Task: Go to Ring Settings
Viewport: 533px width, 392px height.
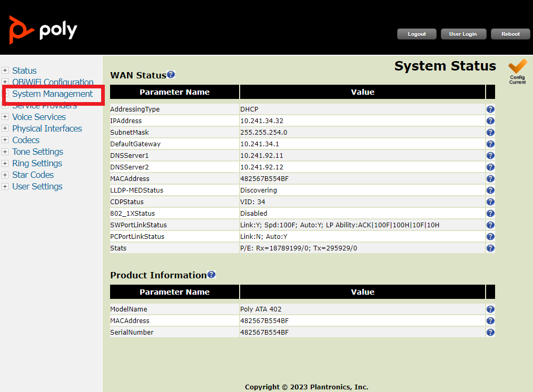Action: coord(37,164)
